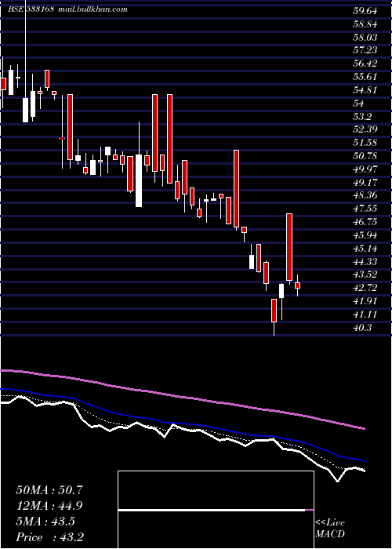The height and width of the screenshot is (549, 392).
Task: Click the 41.91 price axis label
Action: [x=365, y=301]
